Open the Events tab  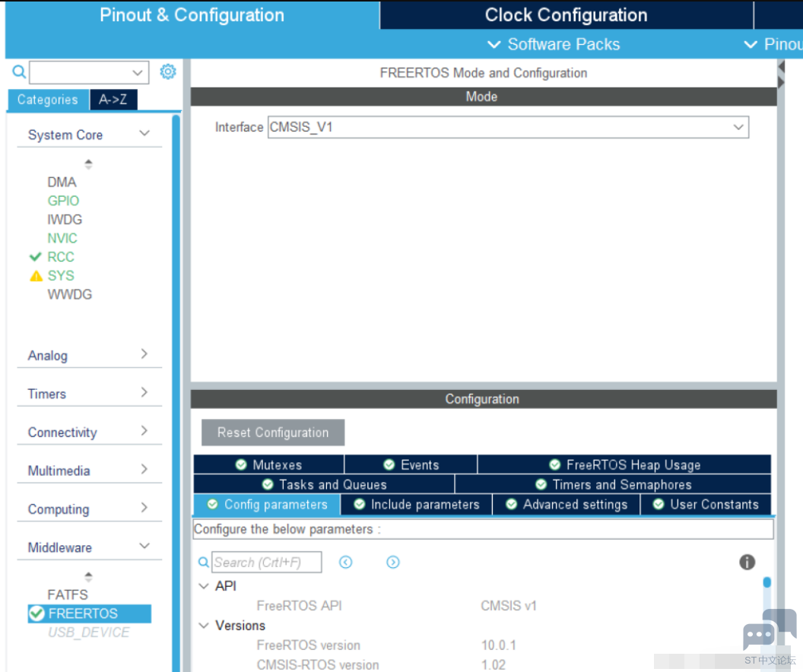pos(411,464)
